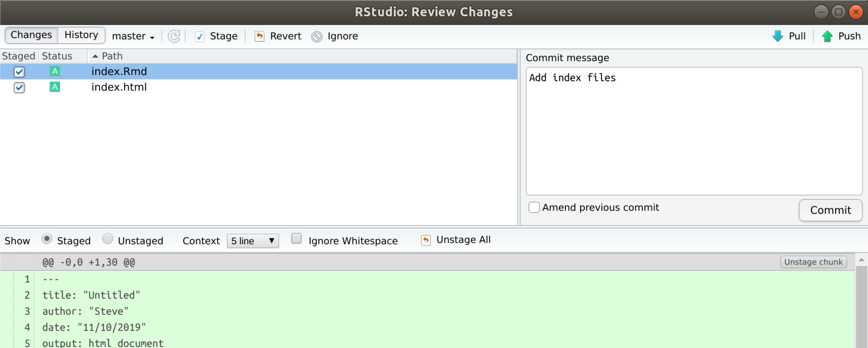
Task: Click the Added status badge for index.Rmd
Action: [x=55, y=71]
